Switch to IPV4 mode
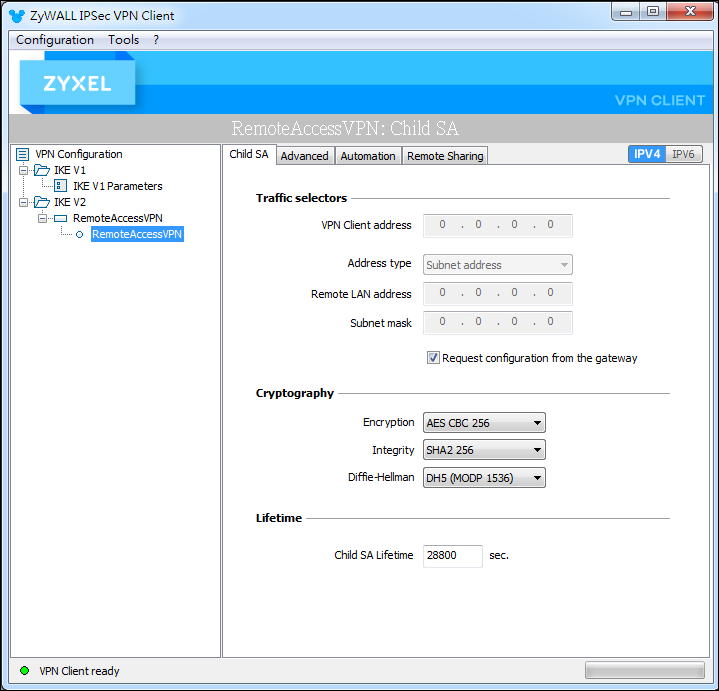Viewport: 719px width, 691px height. click(x=647, y=154)
